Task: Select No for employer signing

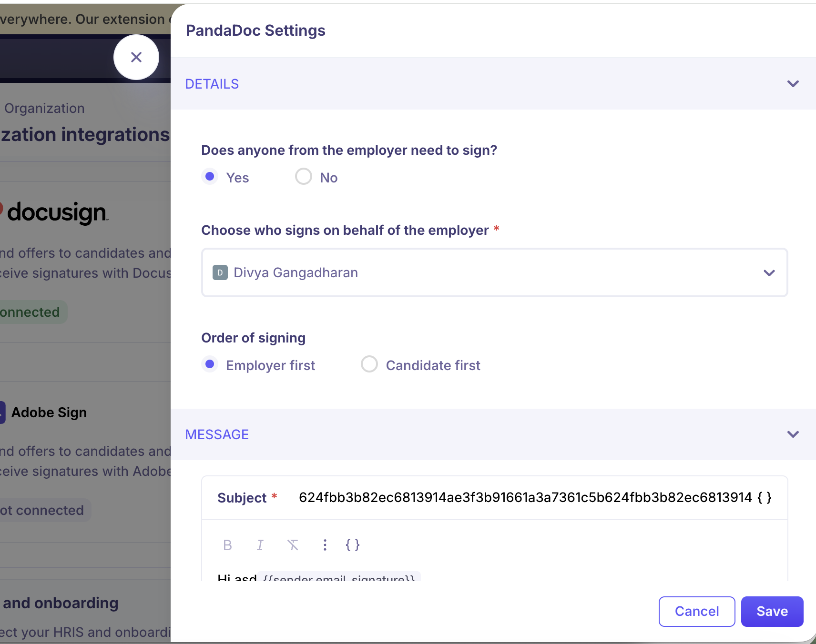Action: pyautogui.click(x=304, y=177)
